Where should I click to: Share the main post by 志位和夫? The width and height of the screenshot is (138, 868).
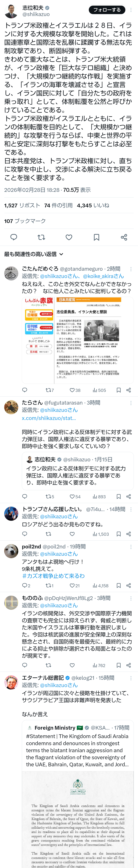(124, 237)
